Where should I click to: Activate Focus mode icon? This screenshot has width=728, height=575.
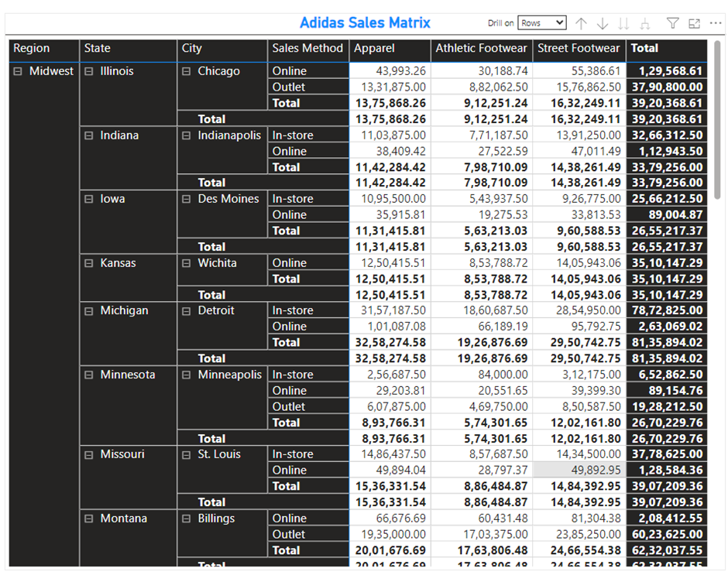694,23
